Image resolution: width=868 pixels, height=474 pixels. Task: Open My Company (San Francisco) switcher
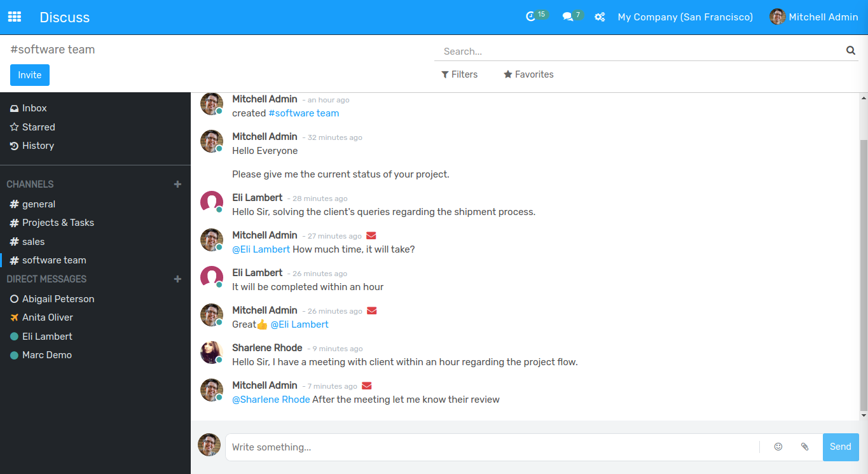[685, 17]
